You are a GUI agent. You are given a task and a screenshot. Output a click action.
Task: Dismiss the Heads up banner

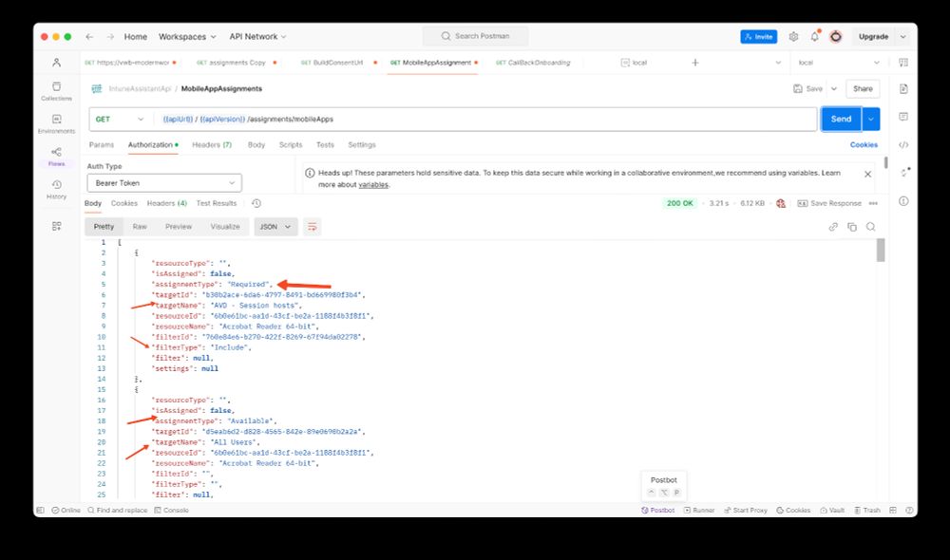coord(867,175)
